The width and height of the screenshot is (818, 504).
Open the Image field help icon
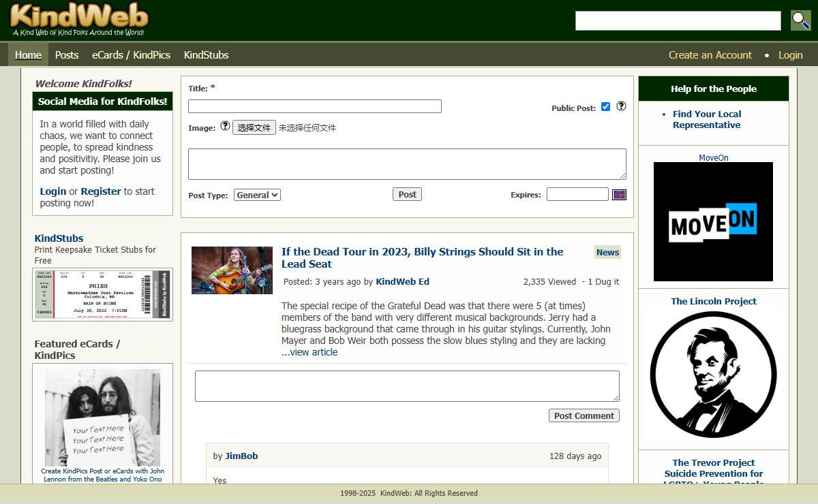[225, 126]
